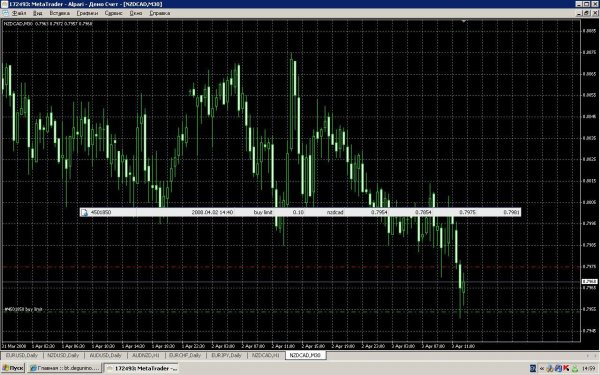Restore the inner chart window with its restore button
Image resolution: width=600 pixels, height=375 pixels.
click(x=587, y=13)
